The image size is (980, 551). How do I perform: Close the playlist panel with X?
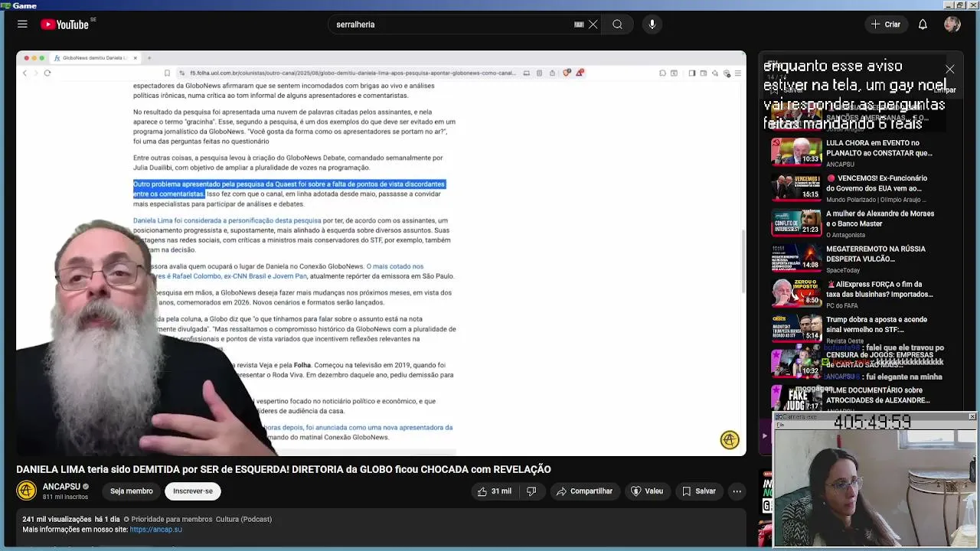[x=950, y=70]
